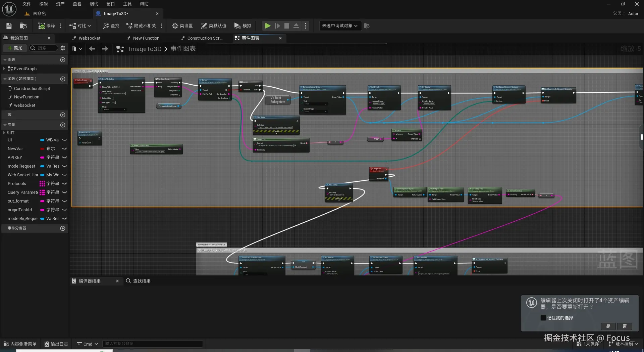Click 是 to reopen asset editors

pyautogui.click(x=608, y=326)
